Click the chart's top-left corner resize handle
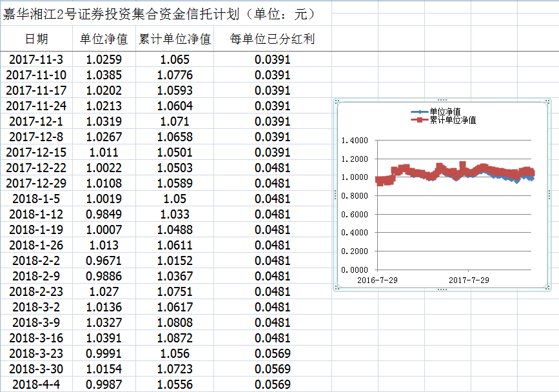 pyautogui.click(x=336, y=101)
